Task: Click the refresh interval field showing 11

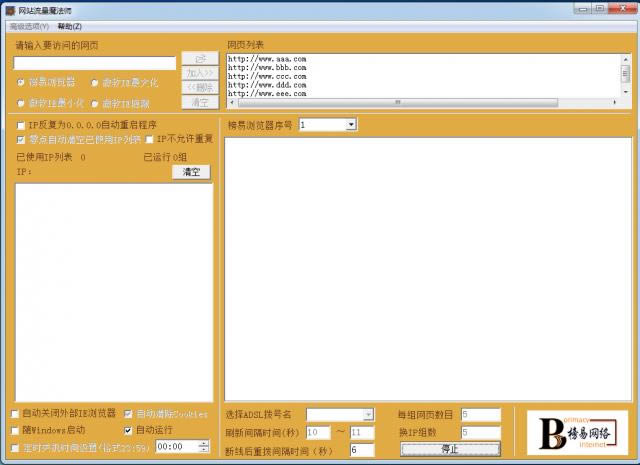Action: [362, 432]
